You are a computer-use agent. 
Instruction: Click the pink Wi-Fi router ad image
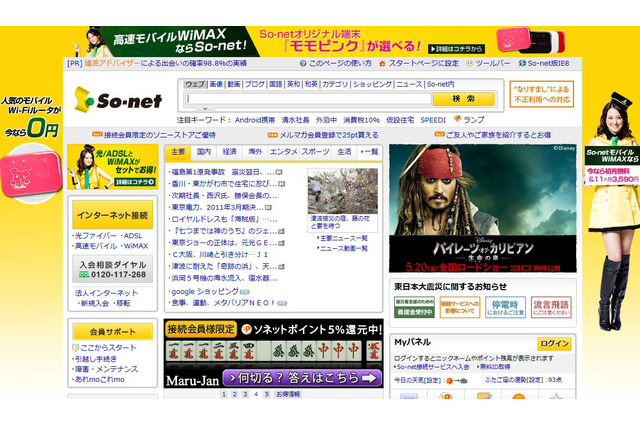point(31,173)
